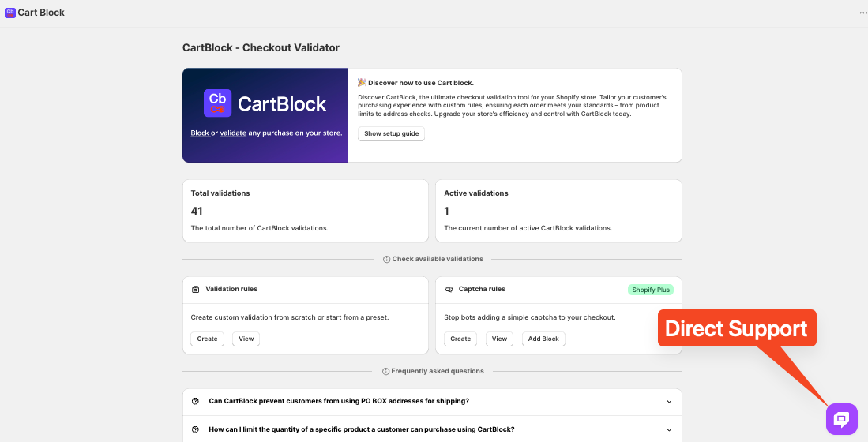The height and width of the screenshot is (442, 868).
Task: Create a new captcha rule
Action: [460, 339]
